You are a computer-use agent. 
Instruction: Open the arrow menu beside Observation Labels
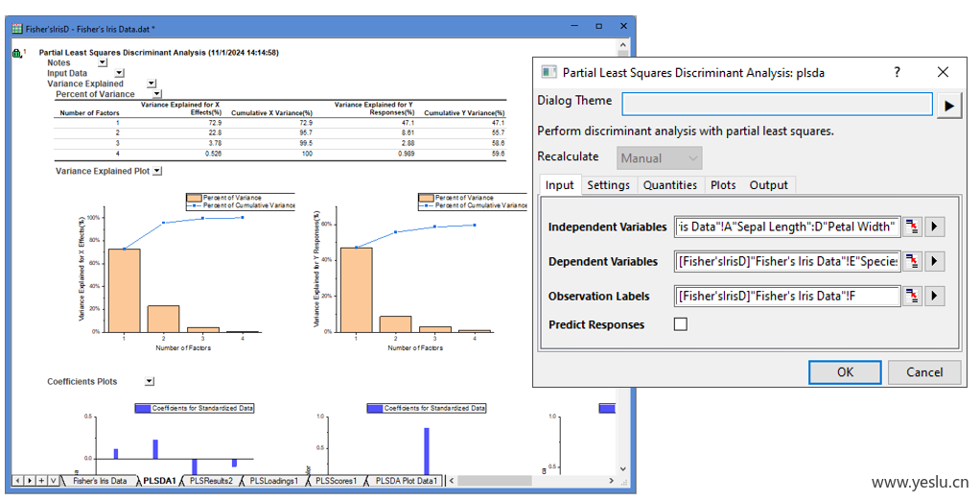[x=934, y=296]
